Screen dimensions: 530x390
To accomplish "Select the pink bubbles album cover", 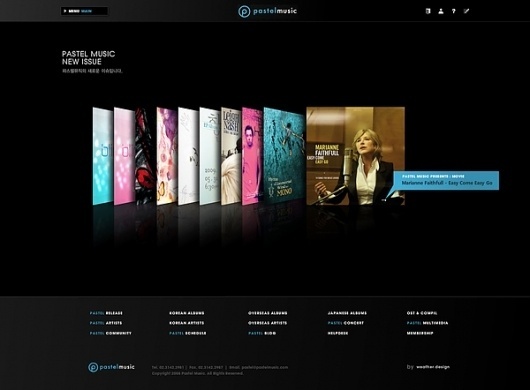I will pyautogui.click(x=124, y=156).
